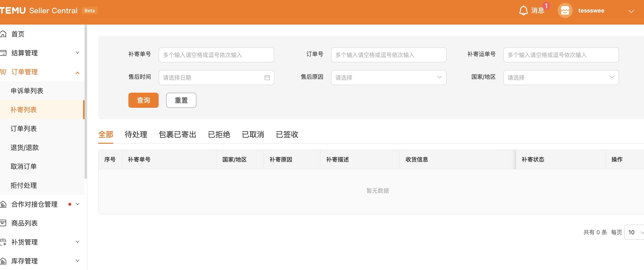Change the per-page count from 10
This screenshot has height=270, width=644.
pyautogui.click(x=632, y=232)
